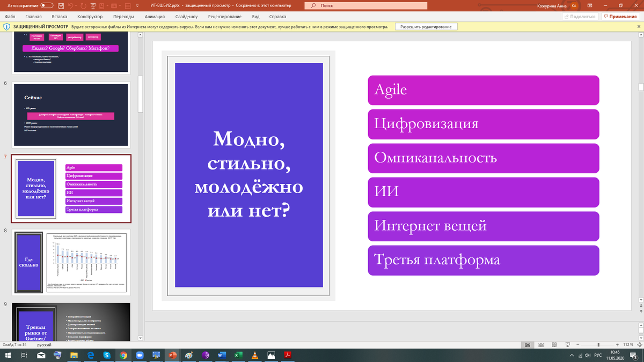
Task: Open Google Chrome on taskbar
Action: point(123,355)
